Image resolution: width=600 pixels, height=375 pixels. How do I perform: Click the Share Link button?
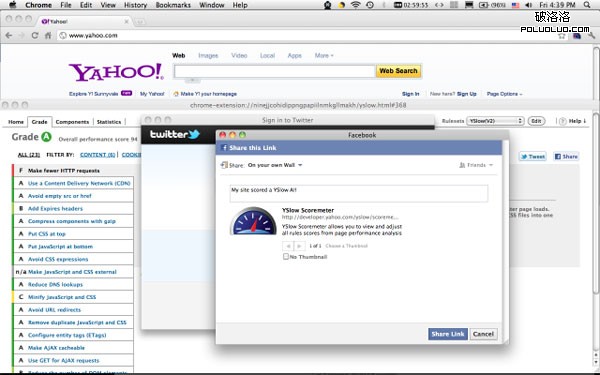[x=448, y=334]
